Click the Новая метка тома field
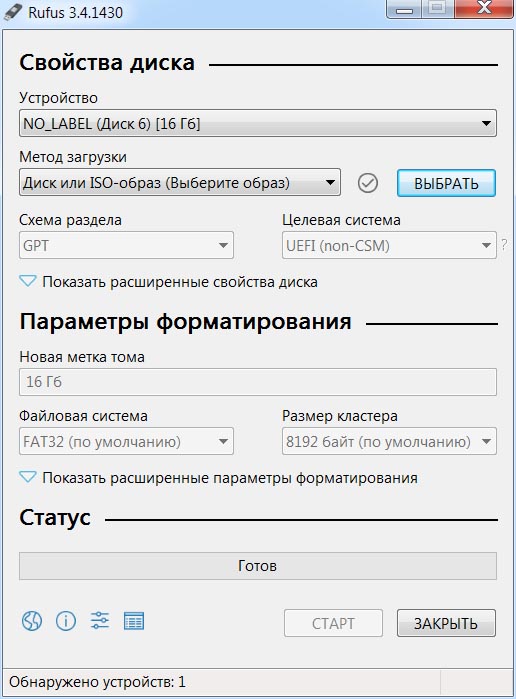Image resolution: width=516 pixels, height=699 pixels. click(258, 382)
